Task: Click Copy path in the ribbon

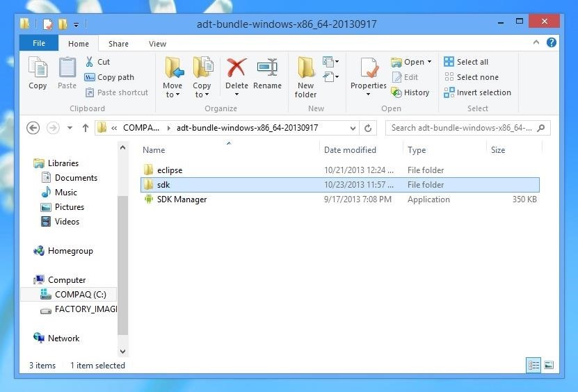Action: point(109,77)
